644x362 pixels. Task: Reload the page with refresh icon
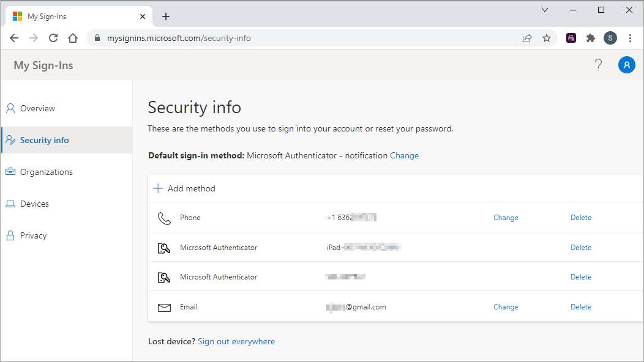(53, 38)
